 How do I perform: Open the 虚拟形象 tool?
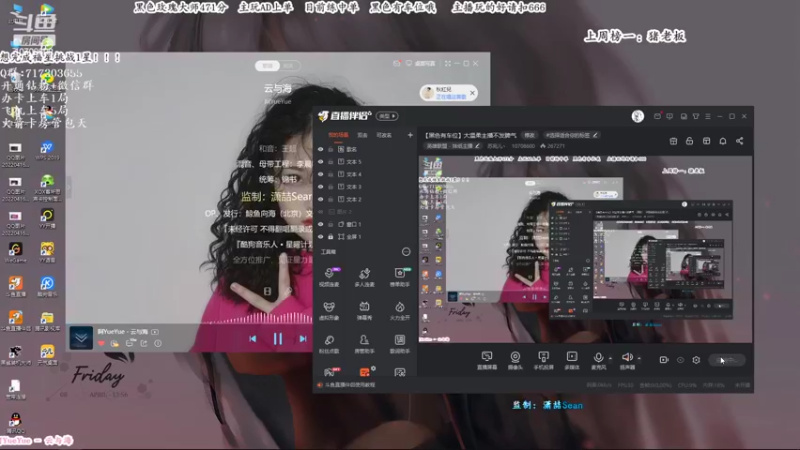click(x=329, y=310)
